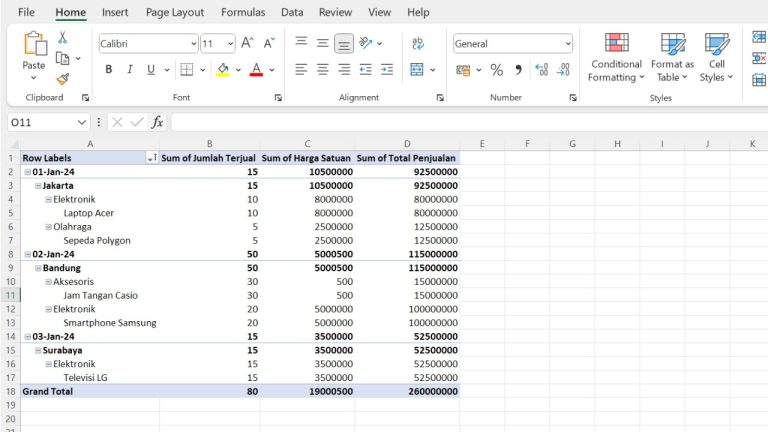Apply yellow fill color bucket

(x=223, y=70)
